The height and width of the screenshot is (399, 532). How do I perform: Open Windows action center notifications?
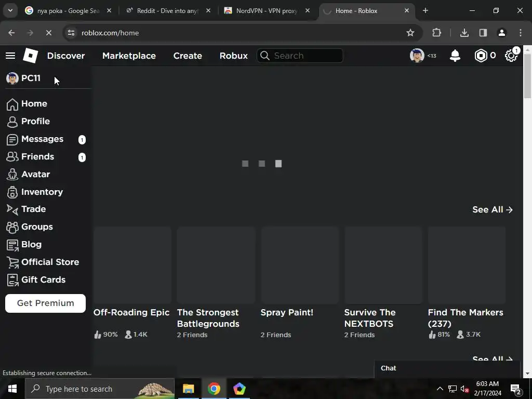point(516,389)
